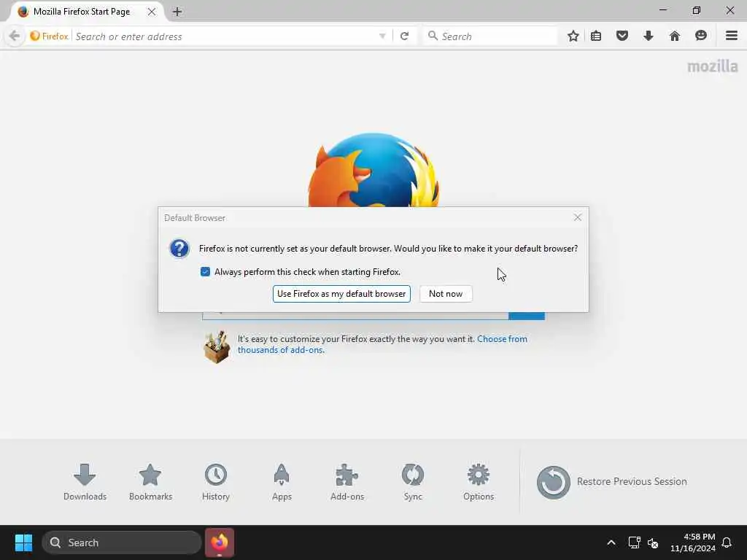747x560 pixels.
Task: Open the clock showing 4:58 PM
Action: point(693,542)
